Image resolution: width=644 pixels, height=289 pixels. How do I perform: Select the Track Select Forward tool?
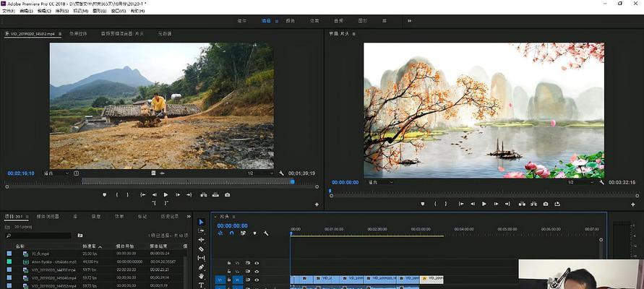(x=201, y=231)
